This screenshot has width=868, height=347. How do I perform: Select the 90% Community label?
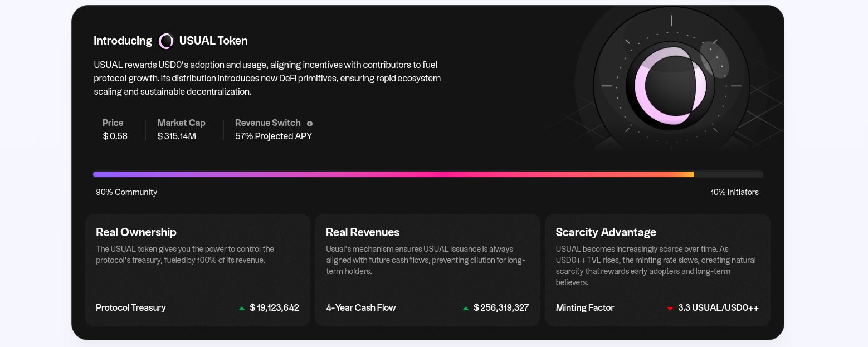coord(126,192)
